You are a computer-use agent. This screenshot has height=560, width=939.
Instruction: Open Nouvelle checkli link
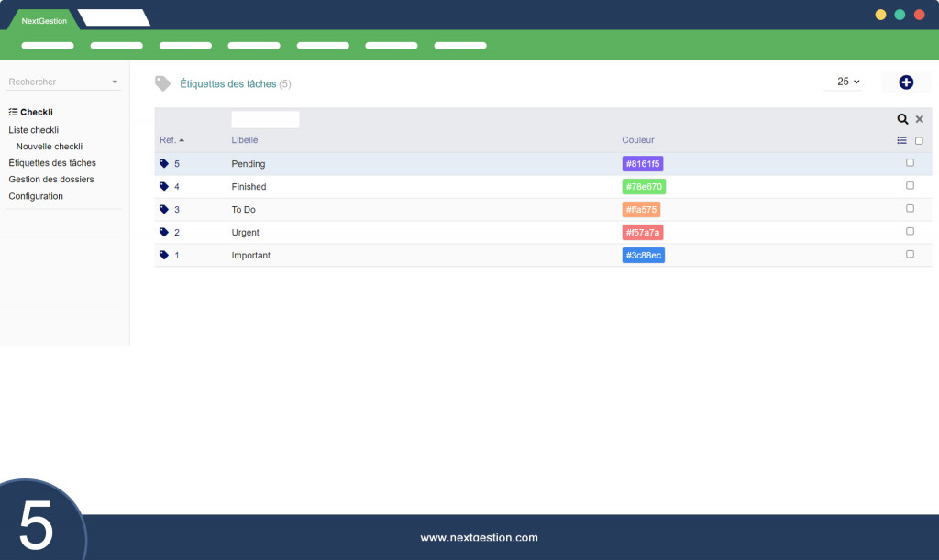(x=50, y=146)
